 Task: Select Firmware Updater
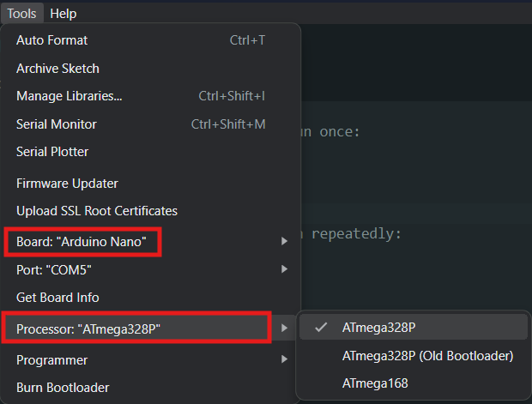pos(67,184)
